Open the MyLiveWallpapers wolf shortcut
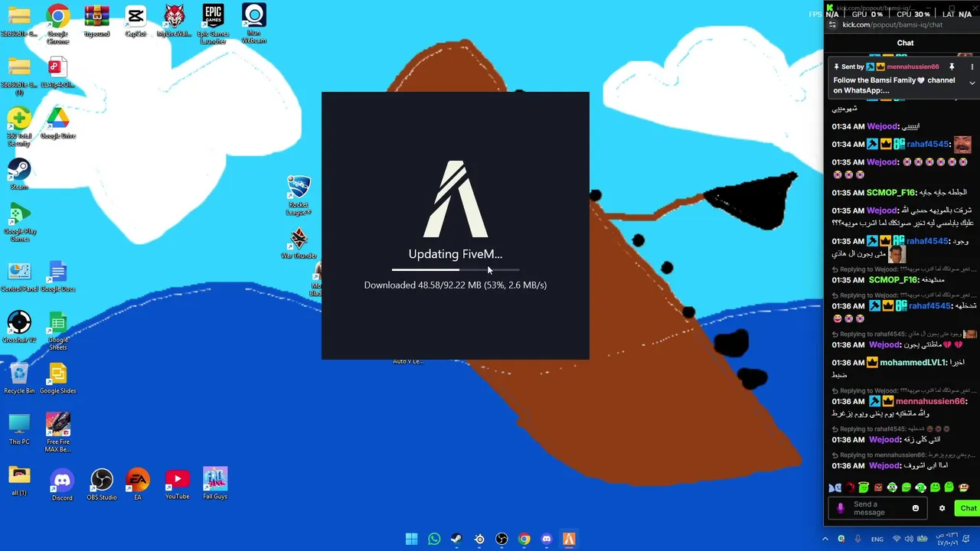The height and width of the screenshot is (551, 980). [175, 21]
